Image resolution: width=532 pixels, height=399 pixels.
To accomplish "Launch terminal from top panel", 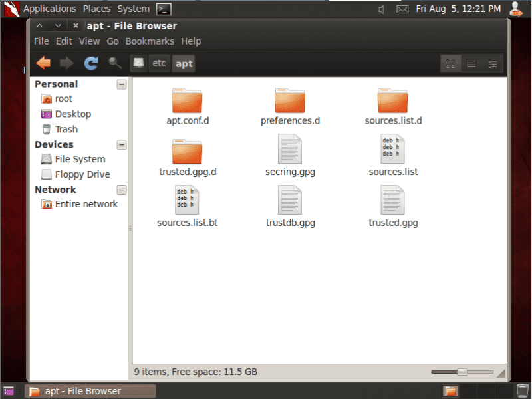I will tap(164, 9).
